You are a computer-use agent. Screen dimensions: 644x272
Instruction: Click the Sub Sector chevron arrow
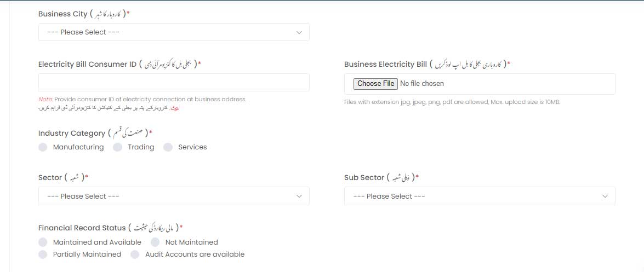coord(605,196)
